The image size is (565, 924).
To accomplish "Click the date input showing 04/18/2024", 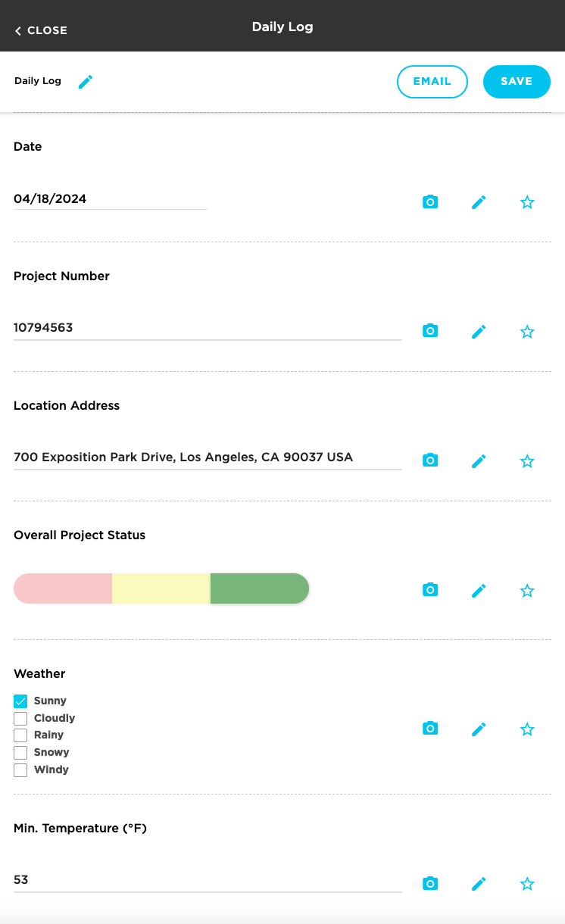I will pyautogui.click(x=111, y=198).
